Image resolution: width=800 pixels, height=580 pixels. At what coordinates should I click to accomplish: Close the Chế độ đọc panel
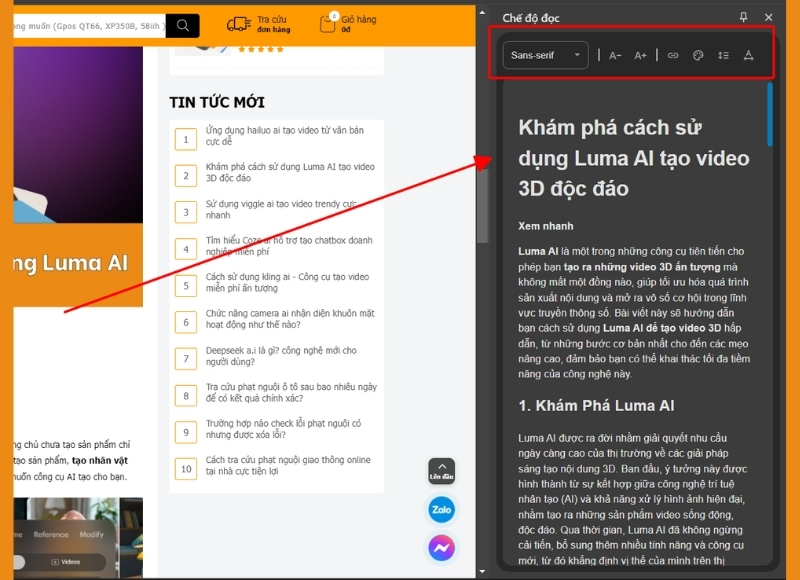coord(768,17)
